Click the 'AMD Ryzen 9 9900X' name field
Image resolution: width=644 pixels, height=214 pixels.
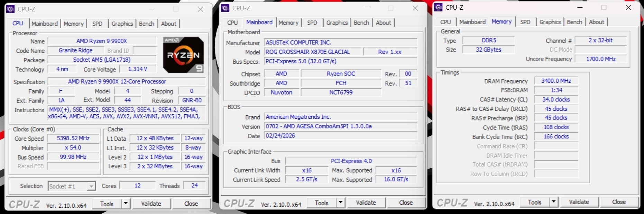click(102, 41)
